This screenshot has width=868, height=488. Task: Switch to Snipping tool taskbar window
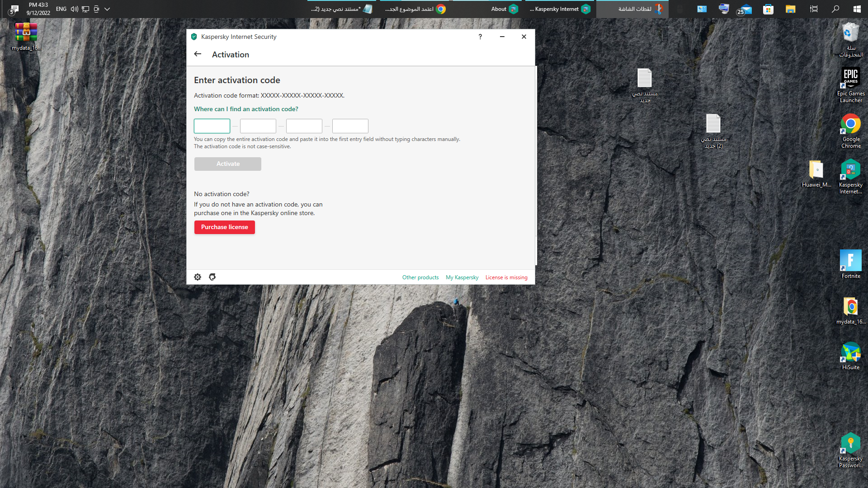(x=632, y=9)
